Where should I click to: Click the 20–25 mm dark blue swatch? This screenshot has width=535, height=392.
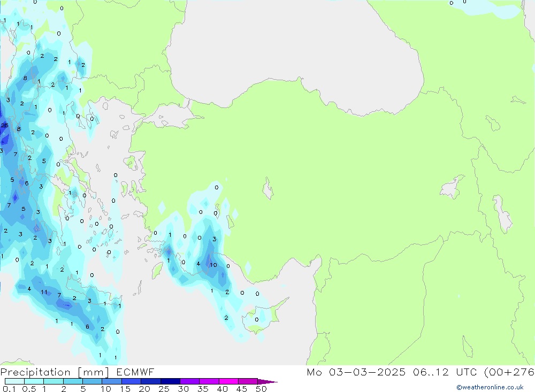point(150,381)
